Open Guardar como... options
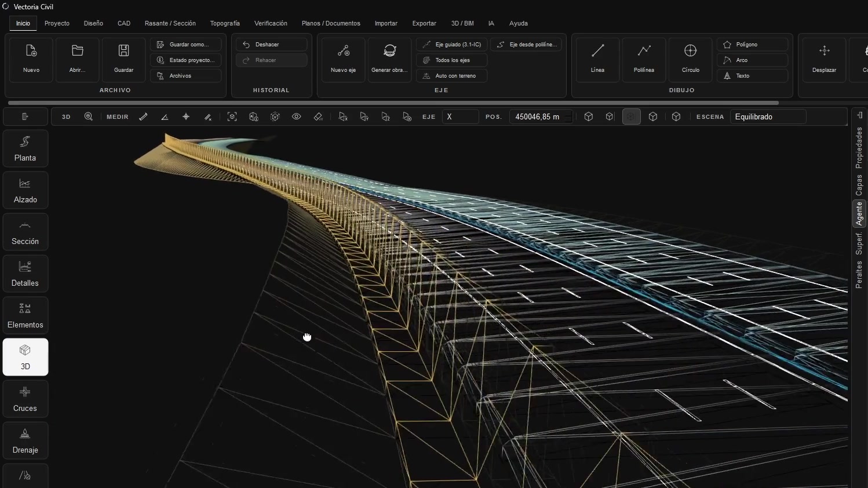The width and height of the screenshot is (868, 488). click(186, 45)
